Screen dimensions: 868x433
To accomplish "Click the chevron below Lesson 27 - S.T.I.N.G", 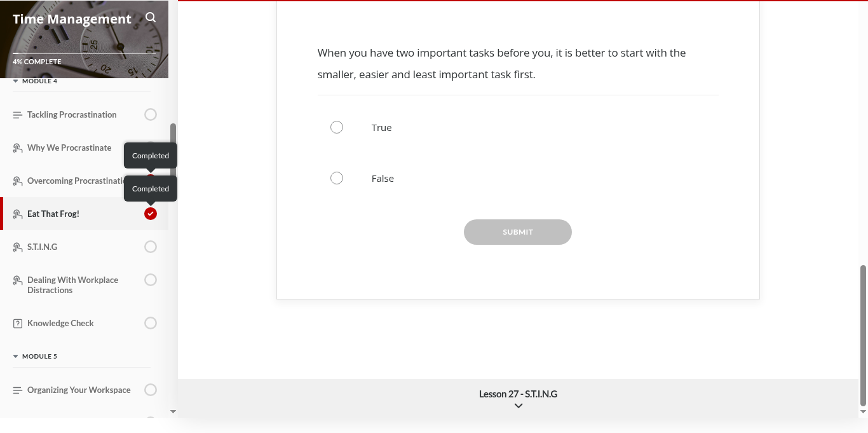I will pos(519,406).
